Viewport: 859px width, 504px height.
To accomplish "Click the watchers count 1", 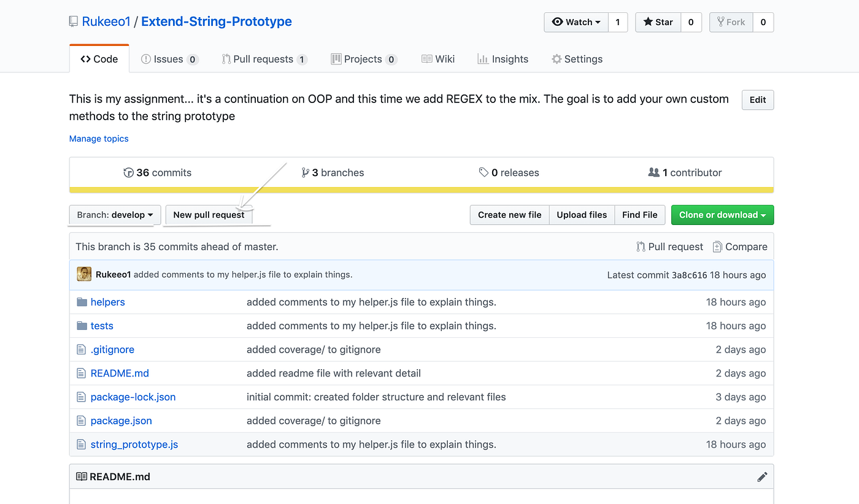I will tap(618, 22).
